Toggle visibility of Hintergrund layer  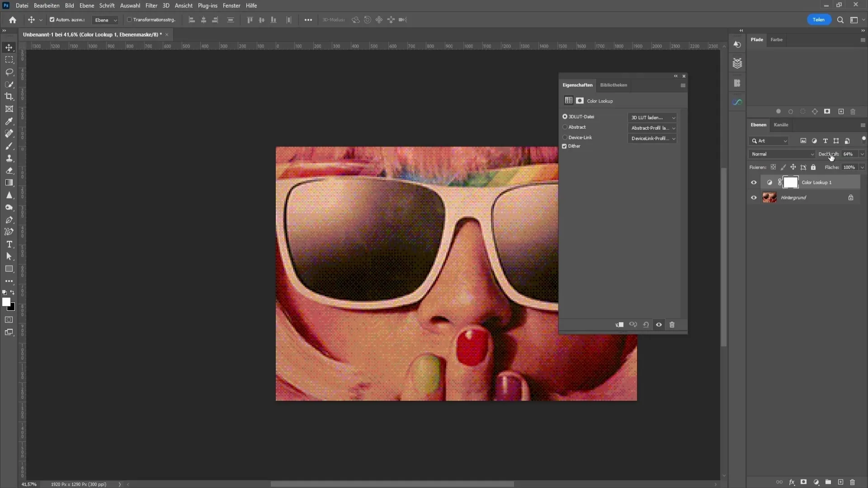754,197
